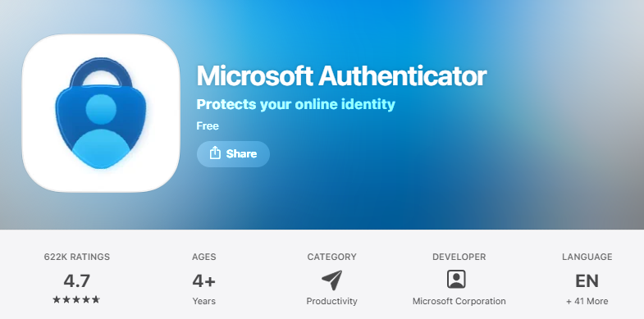Click the Language heading

587,257
